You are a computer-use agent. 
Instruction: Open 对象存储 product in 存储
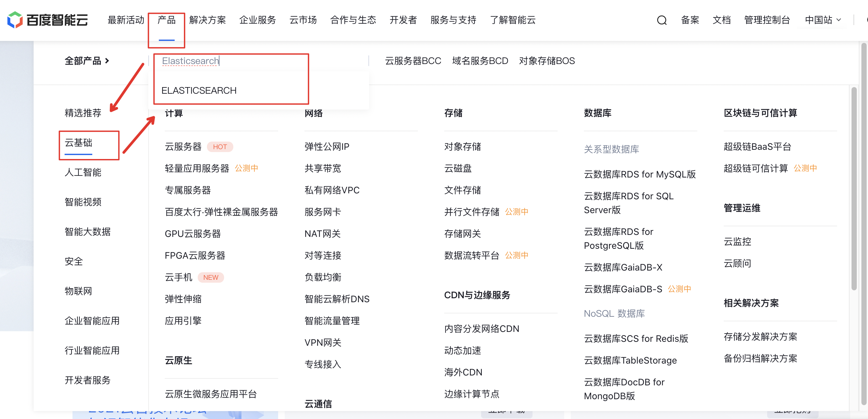click(x=463, y=146)
